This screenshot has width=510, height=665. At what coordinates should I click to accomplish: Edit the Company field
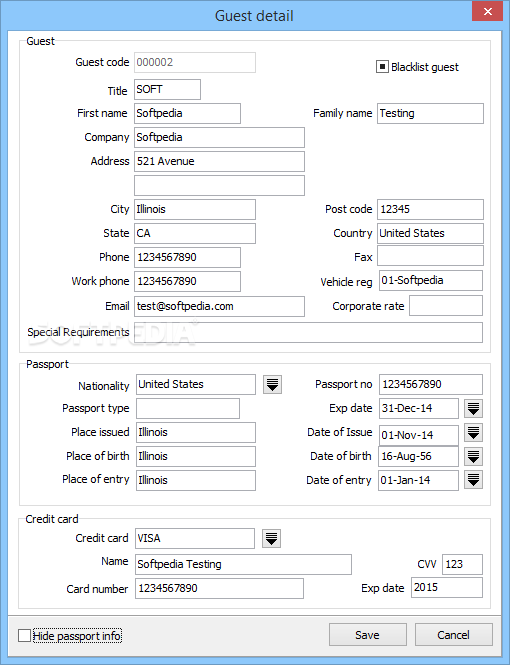coord(219,137)
